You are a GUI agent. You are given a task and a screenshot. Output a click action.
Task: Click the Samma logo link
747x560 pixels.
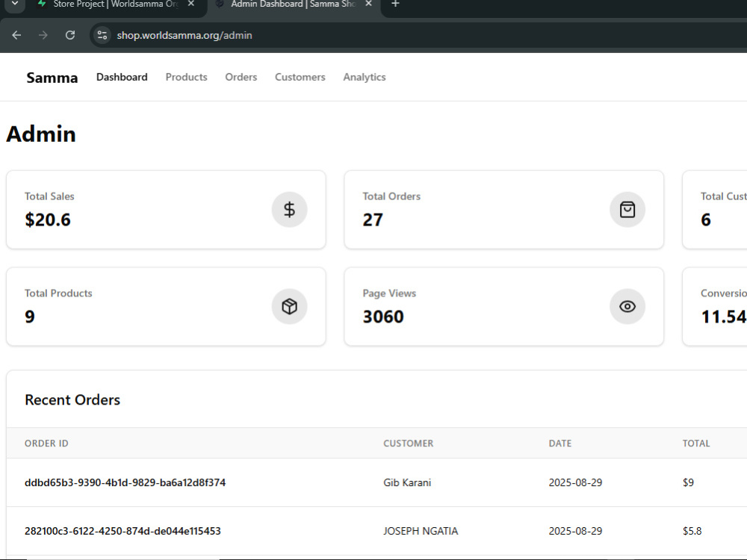pos(52,78)
